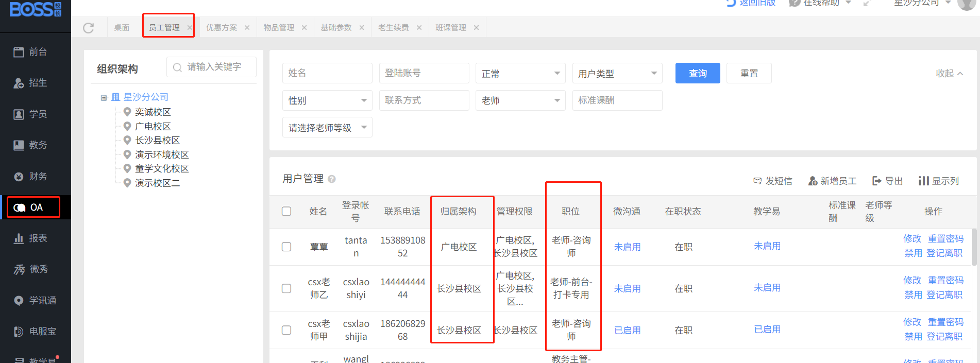Image resolution: width=980 pixels, height=363 pixels.
Task: Open the 正常 status dropdown
Action: point(520,73)
